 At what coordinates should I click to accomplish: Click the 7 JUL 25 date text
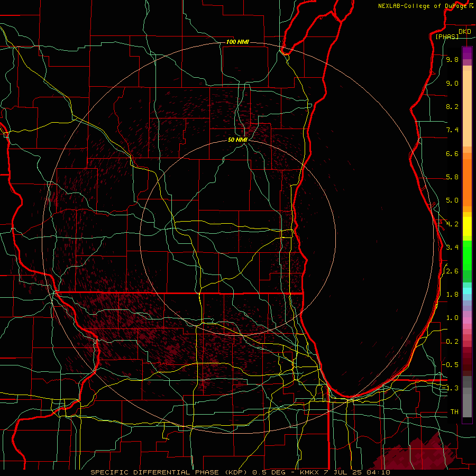pos(343,472)
